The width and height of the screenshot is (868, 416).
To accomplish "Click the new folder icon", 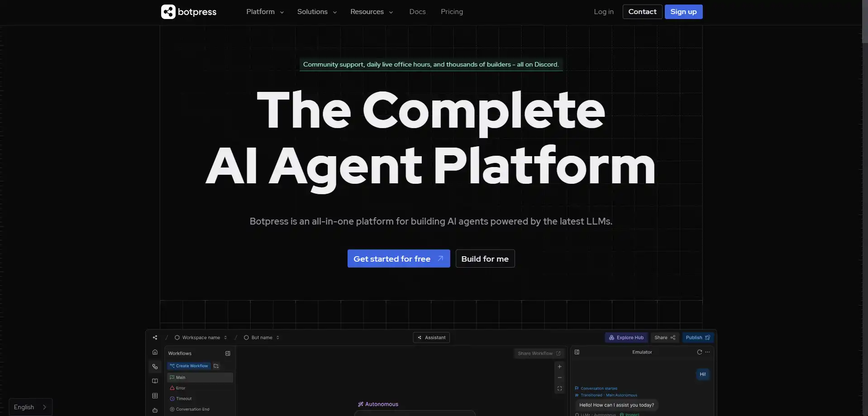I will (x=216, y=366).
